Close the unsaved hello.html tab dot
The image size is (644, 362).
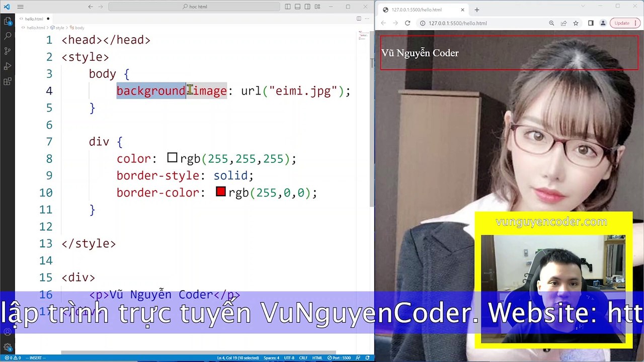[x=48, y=19]
